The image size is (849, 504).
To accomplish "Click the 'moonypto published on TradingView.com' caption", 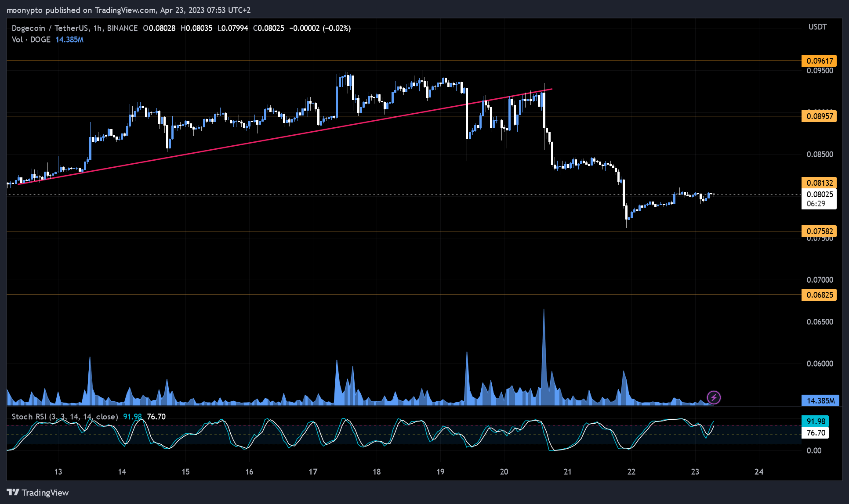I will (x=81, y=10).
